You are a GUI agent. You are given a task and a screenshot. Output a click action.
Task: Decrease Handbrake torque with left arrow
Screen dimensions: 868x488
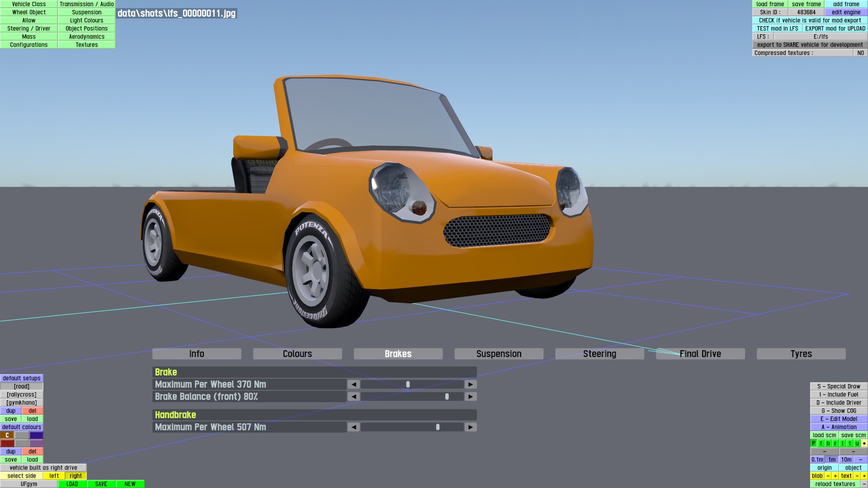point(354,427)
